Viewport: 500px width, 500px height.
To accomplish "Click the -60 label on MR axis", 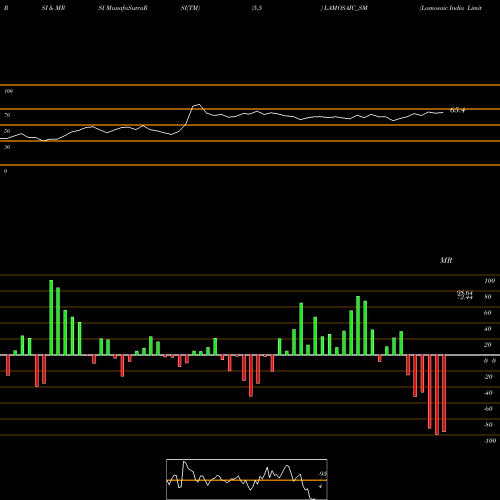I will pyautogui.click(x=488, y=409).
